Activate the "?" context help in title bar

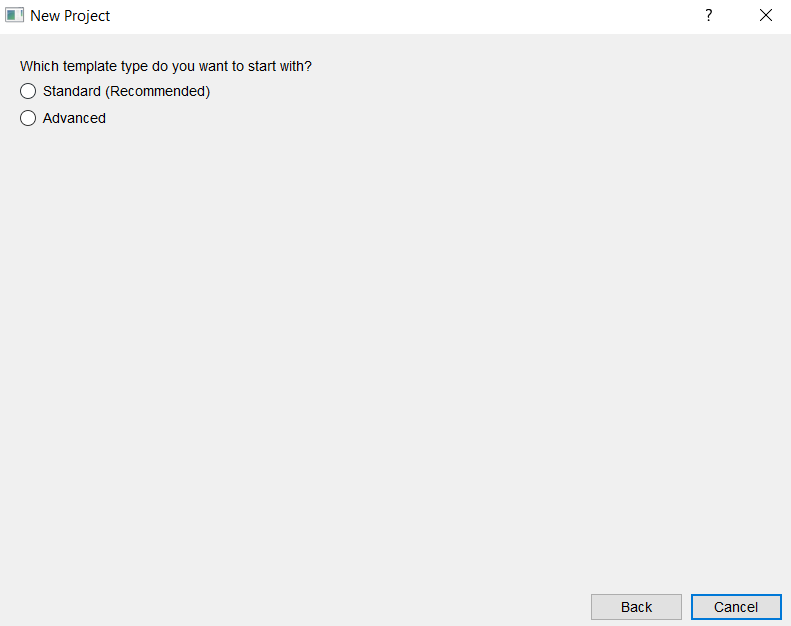(708, 16)
